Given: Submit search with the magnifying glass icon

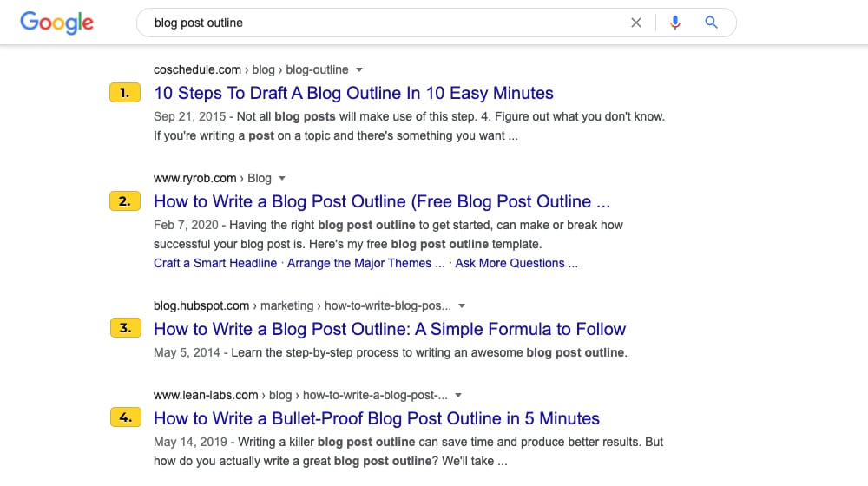Looking at the screenshot, I should pos(712,23).
